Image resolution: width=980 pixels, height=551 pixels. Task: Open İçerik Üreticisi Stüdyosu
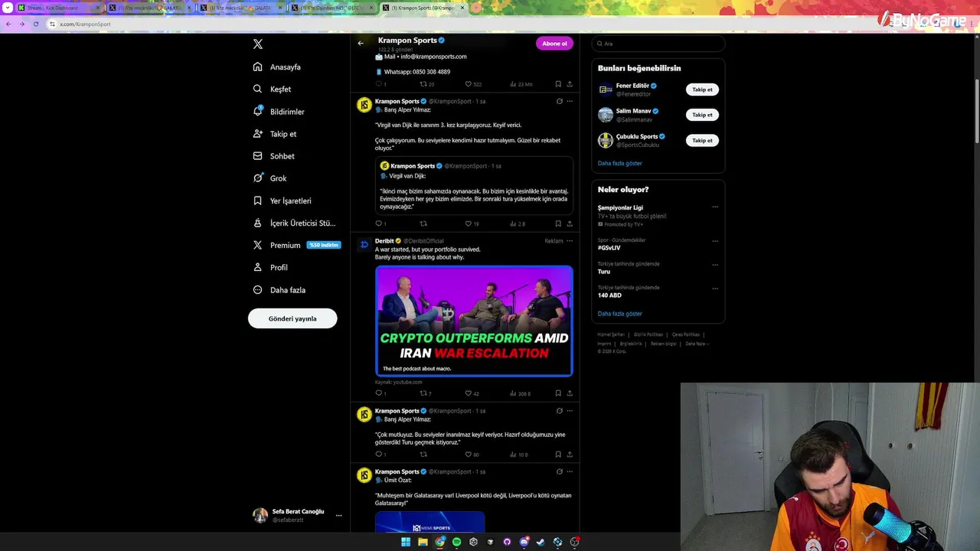[294, 223]
